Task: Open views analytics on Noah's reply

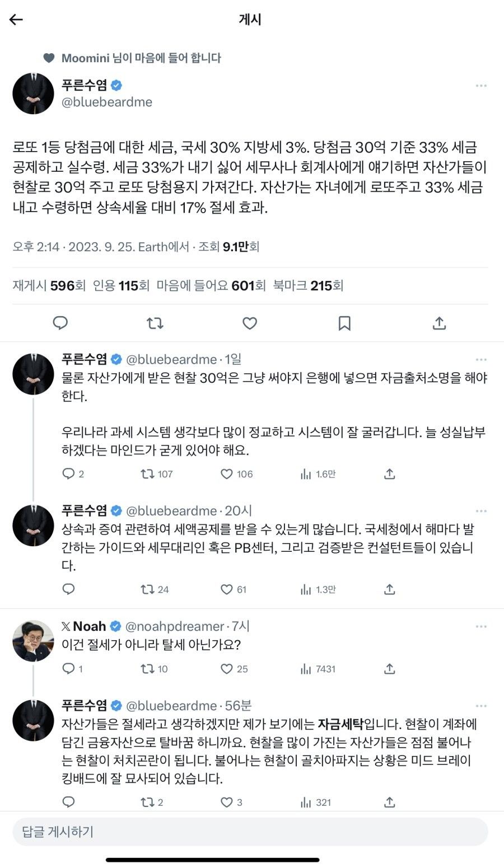Action: pyautogui.click(x=318, y=669)
